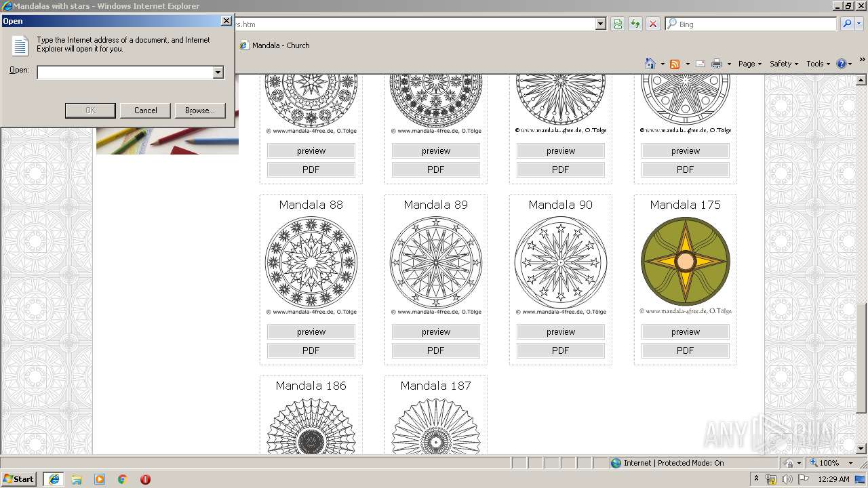The height and width of the screenshot is (488, 868).
Task: Click the Refresh page icon
Action: click(x=635, y=24)
